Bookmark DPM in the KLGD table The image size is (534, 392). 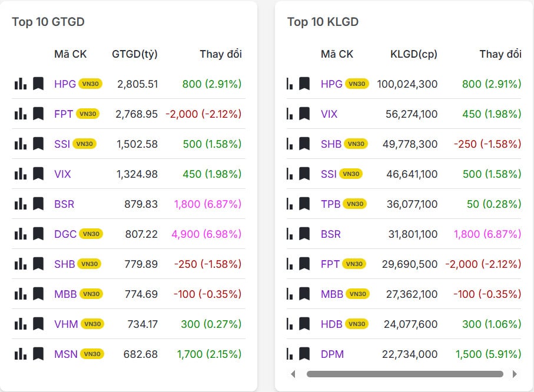pyautogui.click(x=304, y=354)
